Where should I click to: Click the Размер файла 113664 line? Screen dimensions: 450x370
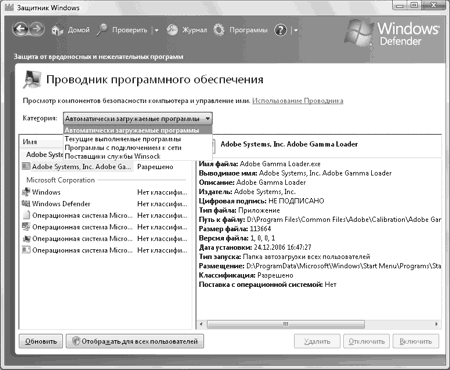click(x=235, y=229)
